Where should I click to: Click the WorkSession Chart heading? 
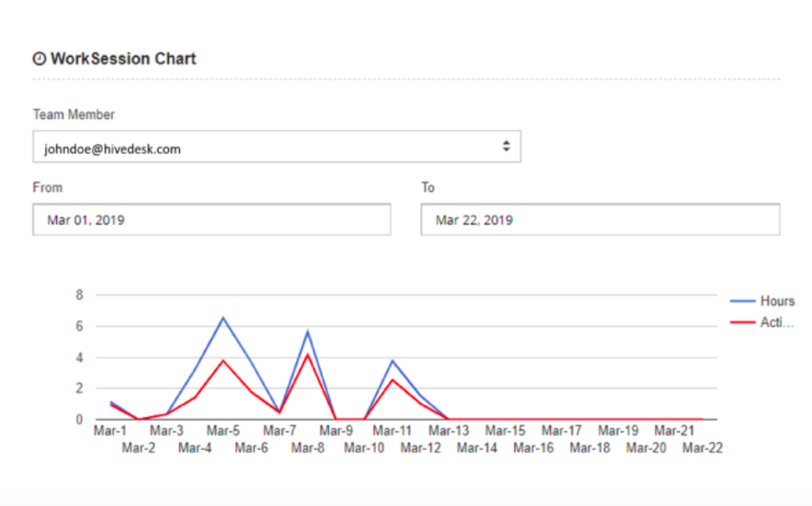coord(123,59)
